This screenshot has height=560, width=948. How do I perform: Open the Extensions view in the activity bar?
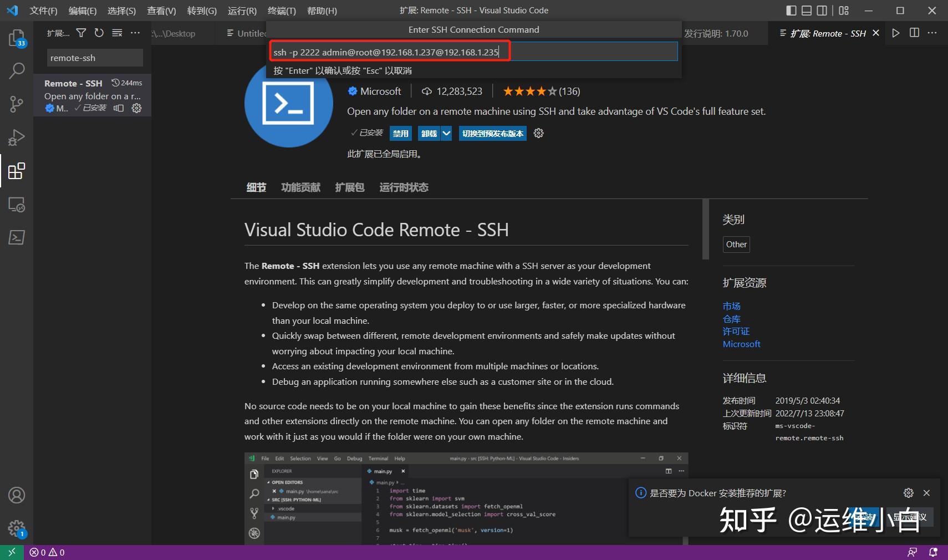(16, 171)
